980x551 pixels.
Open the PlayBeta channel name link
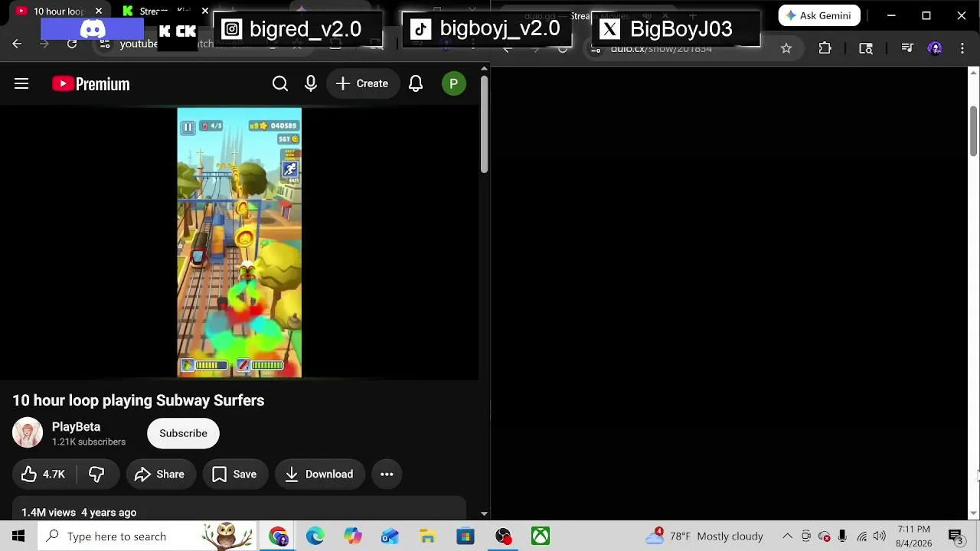coord(76,427)
